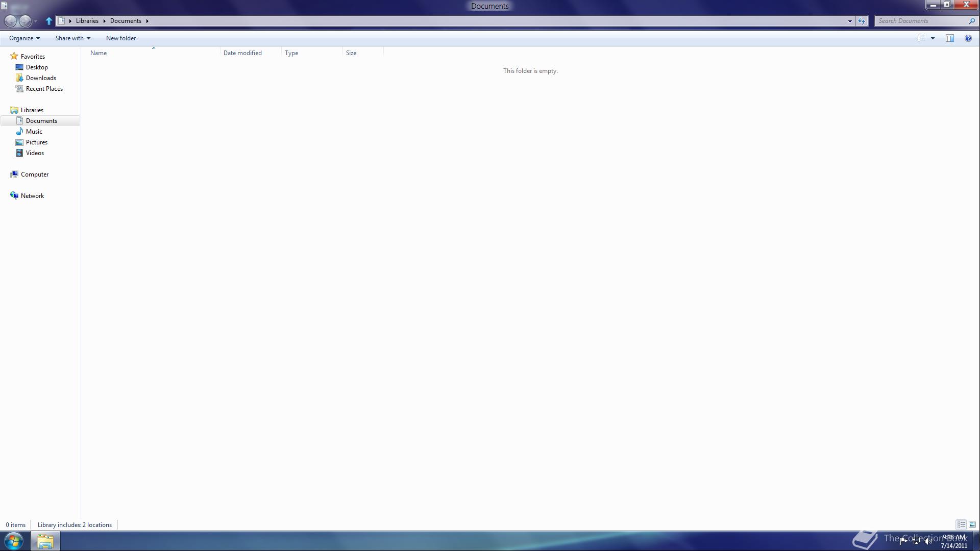Viewport: 980px width, 551px height.
Task: Click the Explorer taskbar icon
Action: click(x=45, y=541)
